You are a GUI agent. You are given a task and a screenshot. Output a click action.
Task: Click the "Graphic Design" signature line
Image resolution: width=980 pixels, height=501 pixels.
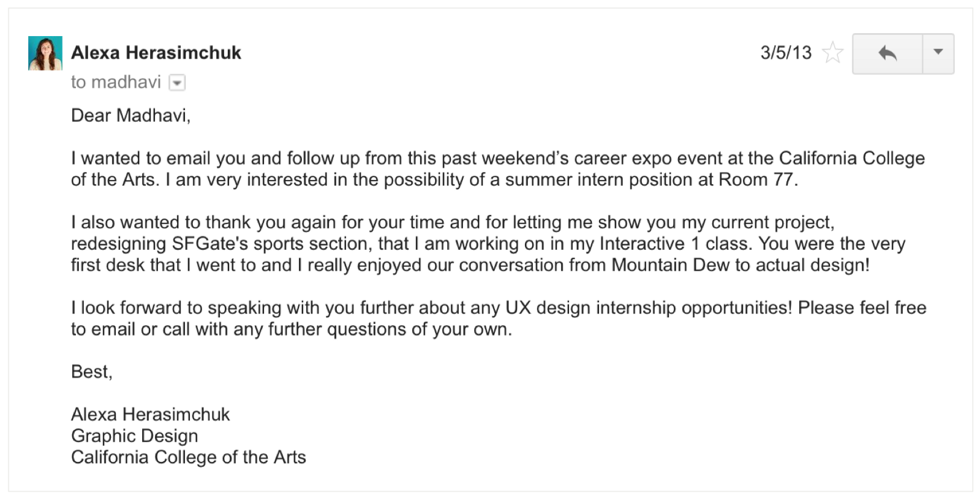(x=134, y=436)
